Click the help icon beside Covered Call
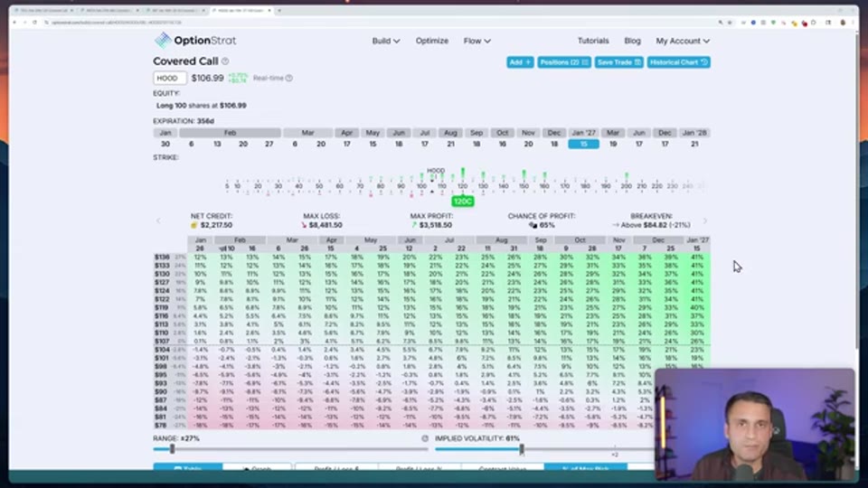The width and height of the screenshot is (868, 488). 225,61
